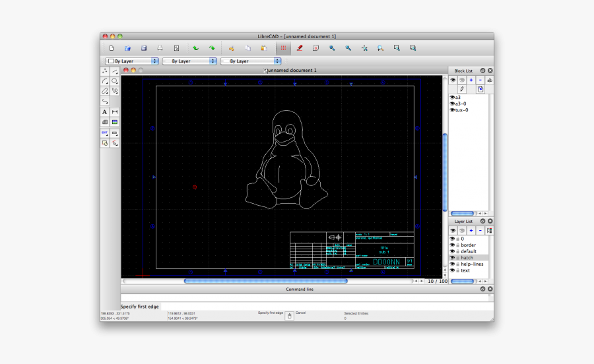Open the measure info tools menu
Screen dimensions: 594x364
click(x=115, y=133)
